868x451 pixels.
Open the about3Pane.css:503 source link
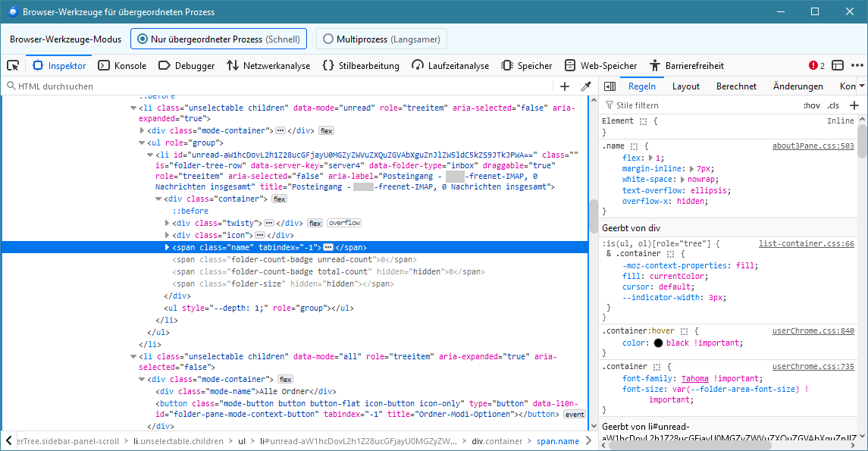click(813, 146)
